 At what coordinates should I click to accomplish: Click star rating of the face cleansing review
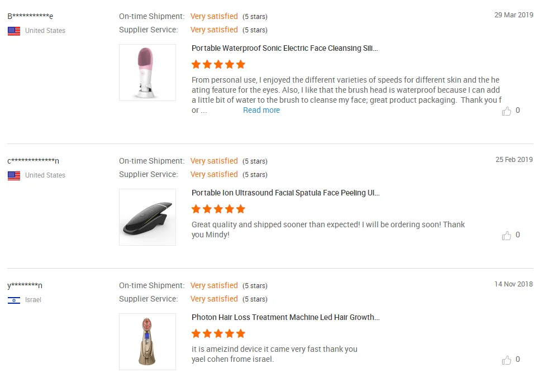pos(218,64)
